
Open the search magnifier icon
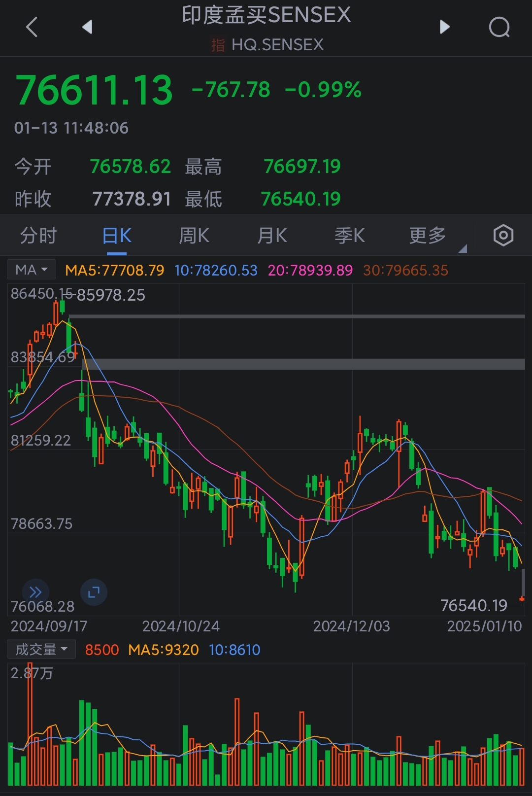(x=499, y=27)
